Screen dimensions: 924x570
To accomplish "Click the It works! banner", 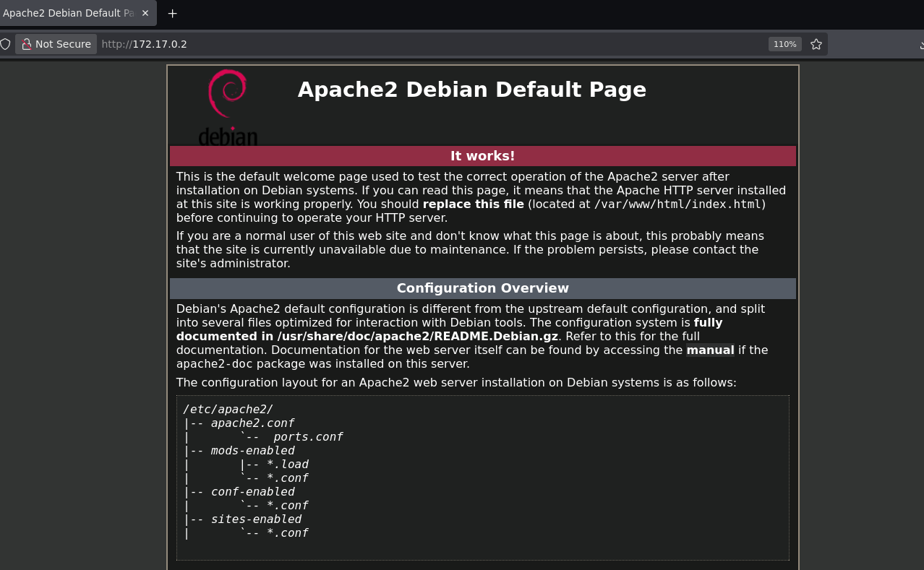I will click(x=482, y=156).
